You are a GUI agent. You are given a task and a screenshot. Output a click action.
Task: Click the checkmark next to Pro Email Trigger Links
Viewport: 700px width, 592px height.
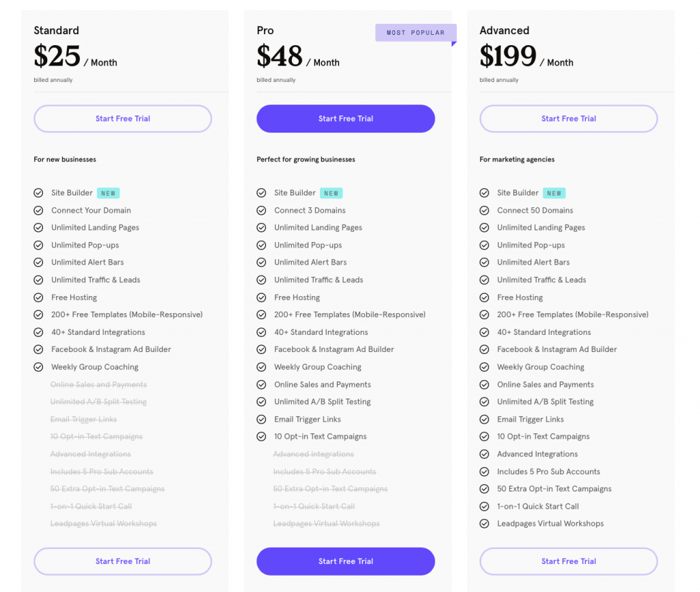[x=261, y=419]
